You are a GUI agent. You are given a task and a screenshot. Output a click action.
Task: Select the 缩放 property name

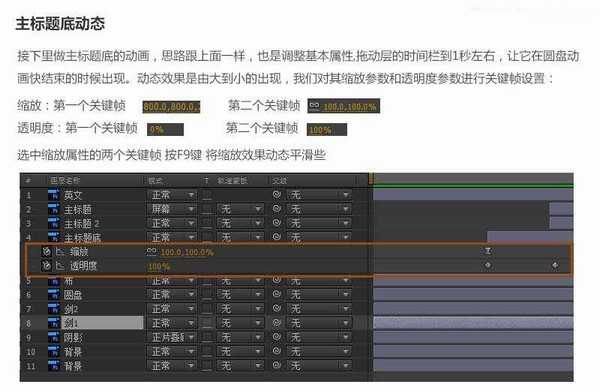[79, 251]
